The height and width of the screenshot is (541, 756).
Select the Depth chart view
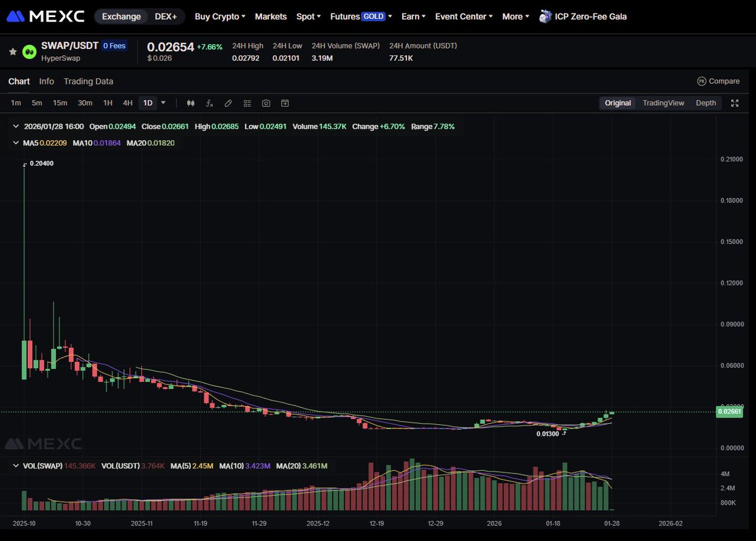pos(706,103)
